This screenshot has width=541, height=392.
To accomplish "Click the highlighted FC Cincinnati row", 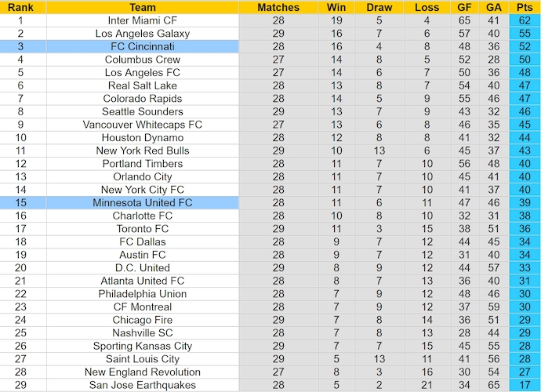I will click(270, 46).
